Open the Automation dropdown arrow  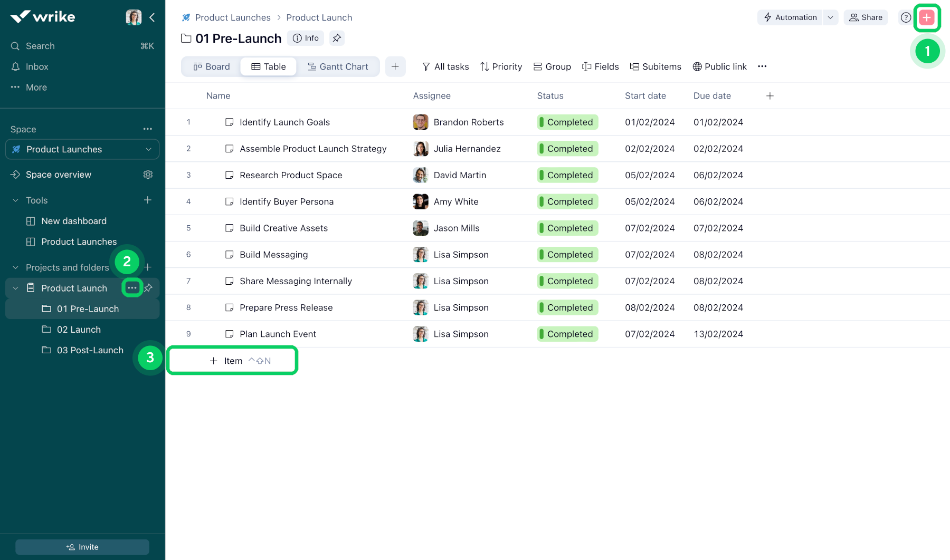pos(831,17)
